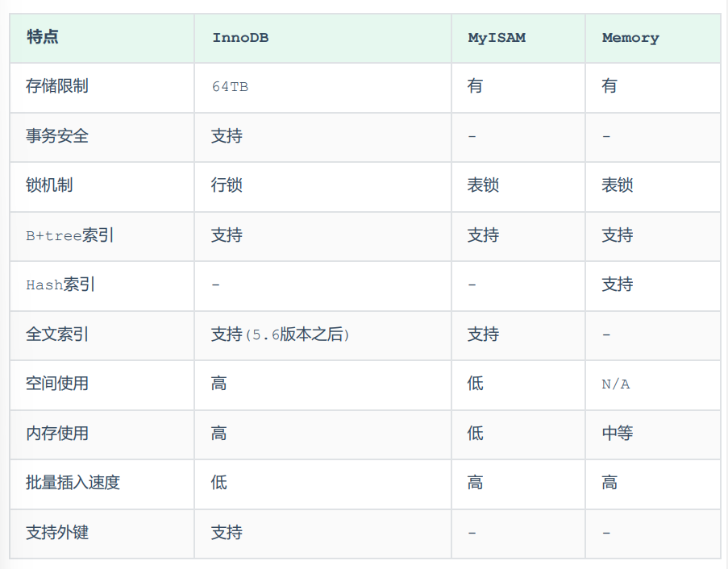Click 低 in 批量插入速度 InnoDB cell
This screenshot has height=569, width=728.
(218, 483)
